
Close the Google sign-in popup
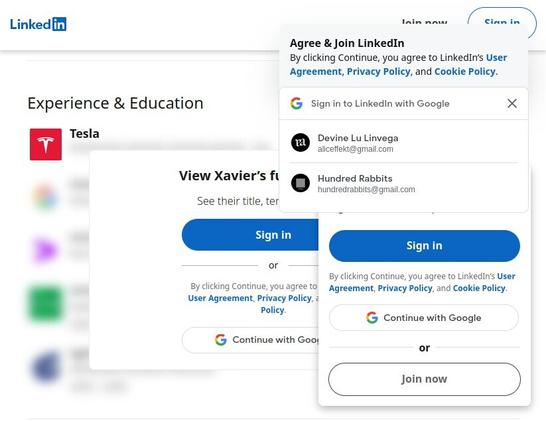(512, 103)
